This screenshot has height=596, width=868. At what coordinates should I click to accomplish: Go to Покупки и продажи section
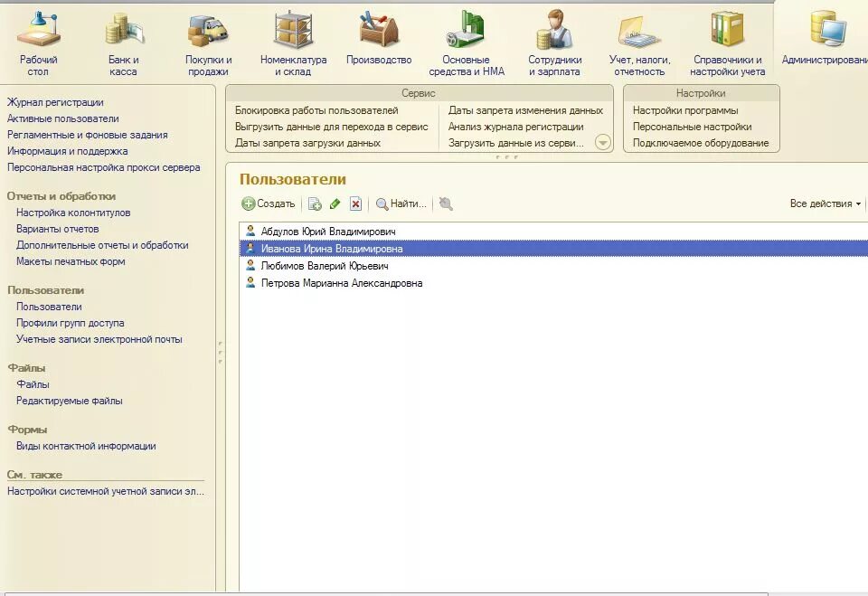pos(208,43)
